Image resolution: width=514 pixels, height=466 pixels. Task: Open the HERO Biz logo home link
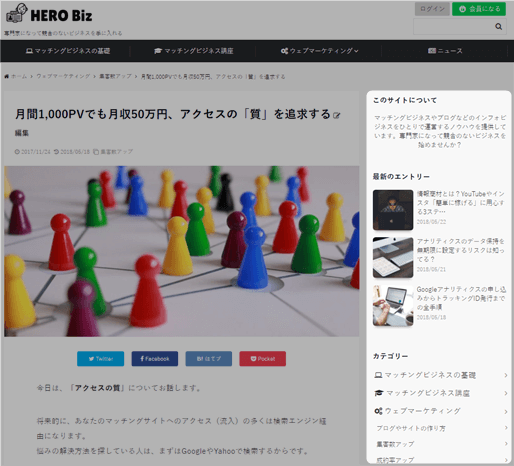point(49,14)
